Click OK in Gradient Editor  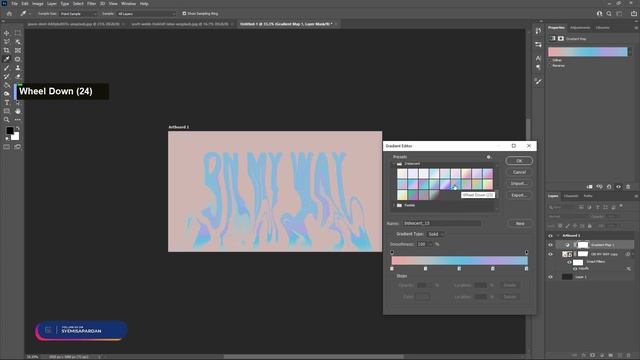tap(519, 161)
